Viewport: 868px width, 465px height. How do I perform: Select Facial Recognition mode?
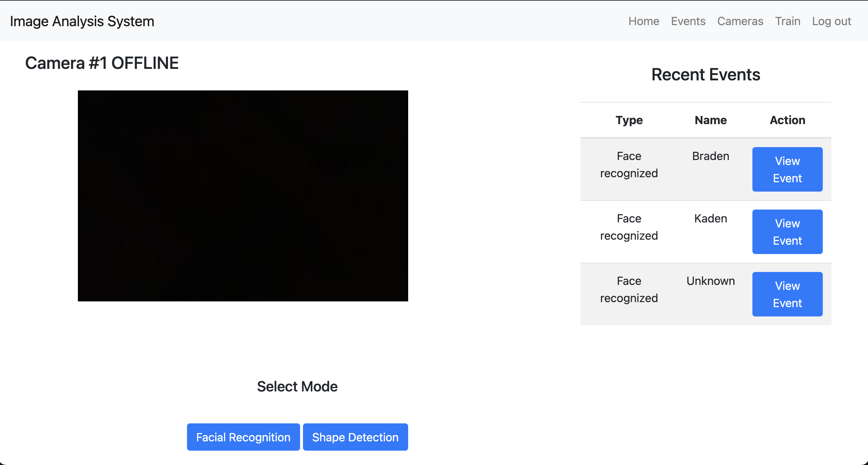pos(243,437)
